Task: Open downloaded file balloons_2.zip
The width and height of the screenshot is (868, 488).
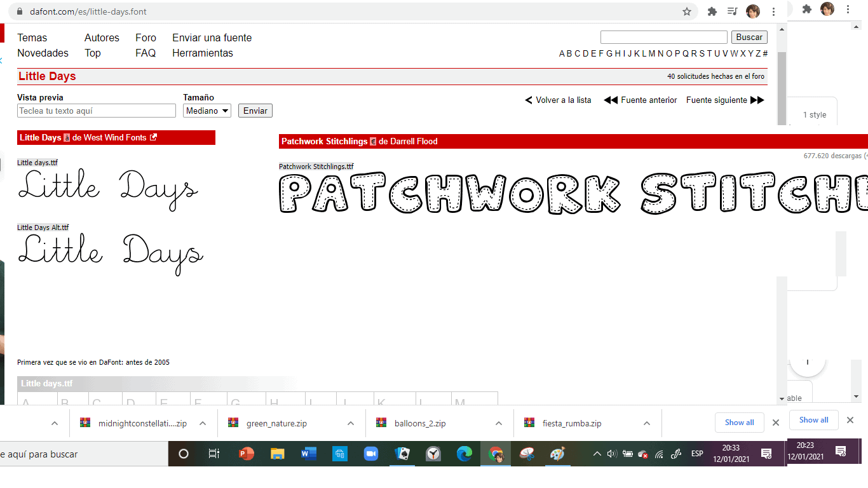Action: (x=420, y=423)
